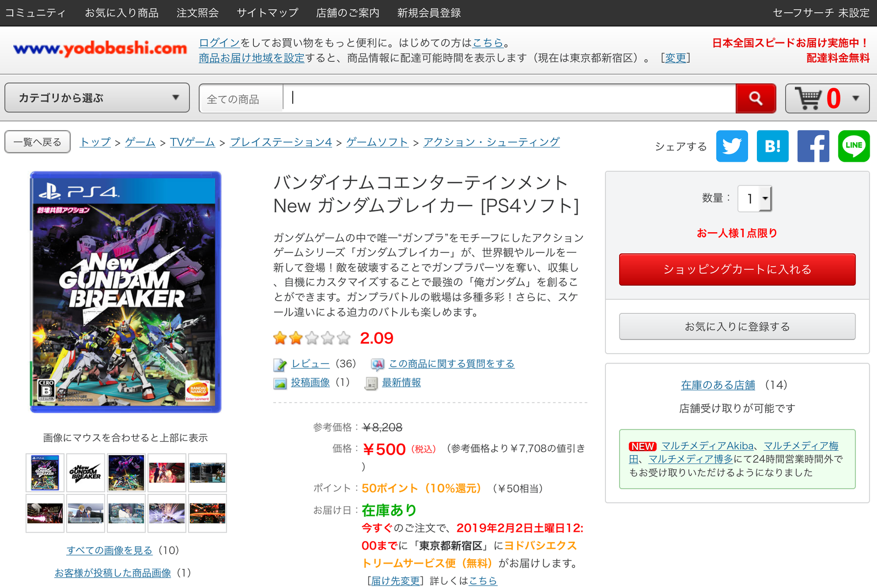The width and height of the screenshot is (877, 588).
Task: Open the レビュー link
Action: click(x=310, y=364)
